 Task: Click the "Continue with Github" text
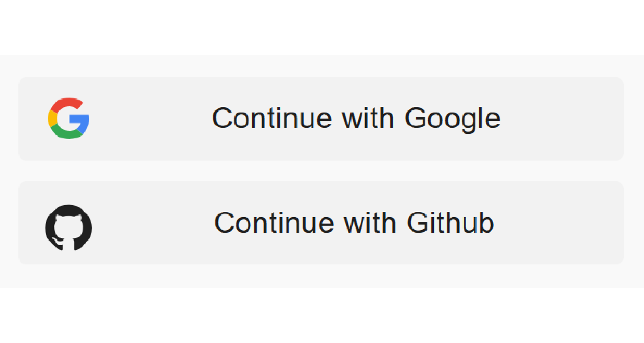tap(354, 223)
